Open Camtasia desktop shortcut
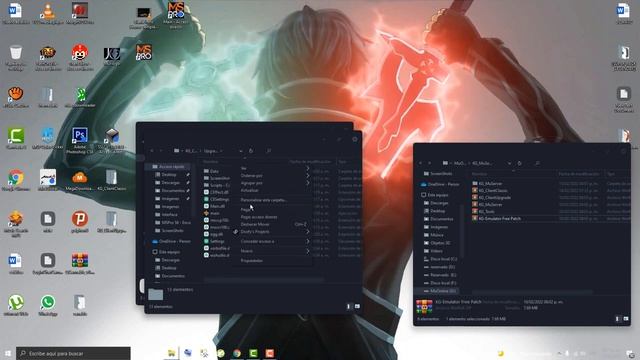This screenshot has height=360, width=640. pos(16,139)
